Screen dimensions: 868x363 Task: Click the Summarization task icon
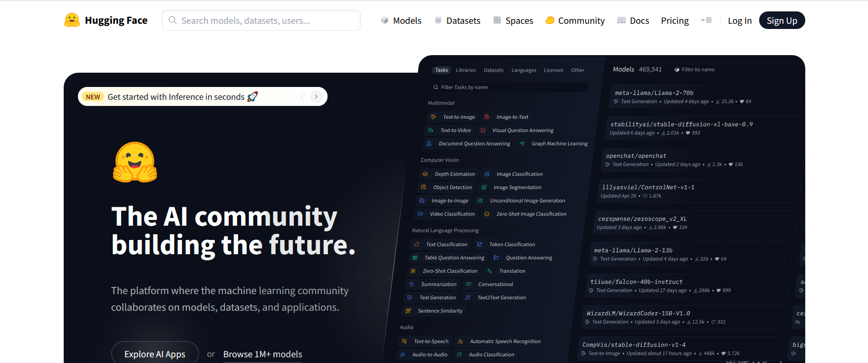pyautogui.click(x=412, y=284)
